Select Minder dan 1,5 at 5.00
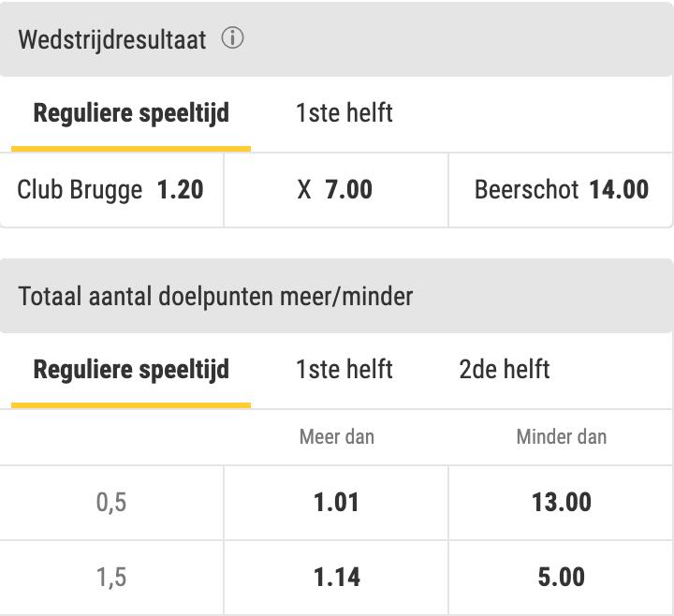Image resolution: width=674 pixels, height=616 pixels. click(x=561, y=578)
